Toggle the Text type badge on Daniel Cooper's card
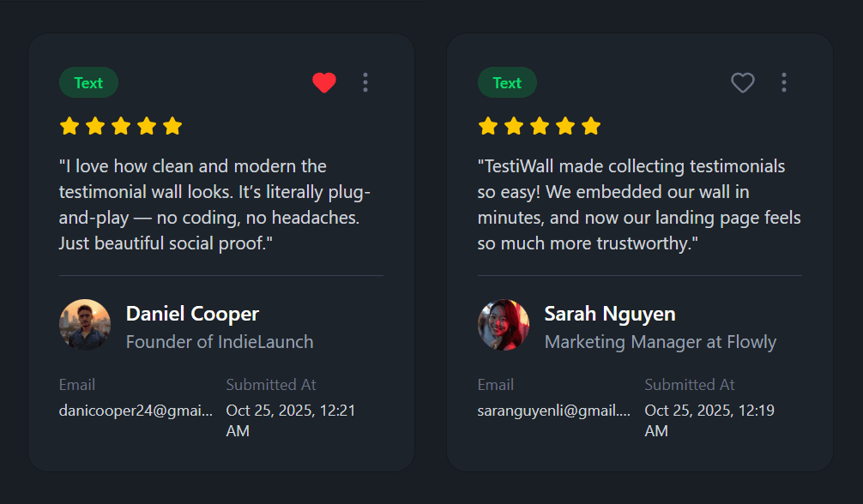Screen dimensions: 863x504 coord(88,82)
